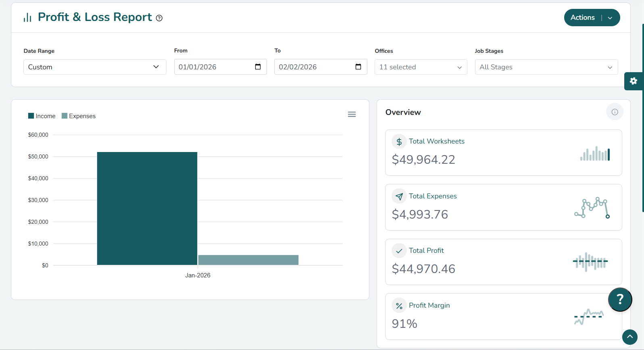Click the Total Worksheets dollar icon
Viewport: 644px width, 350px height.
point(399,142)
